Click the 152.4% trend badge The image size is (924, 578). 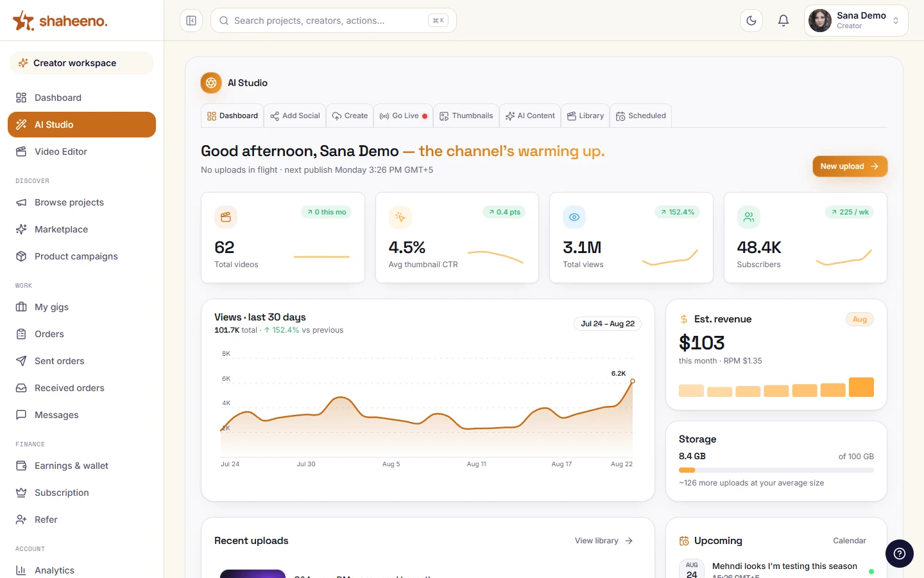(x=677, y=212)
